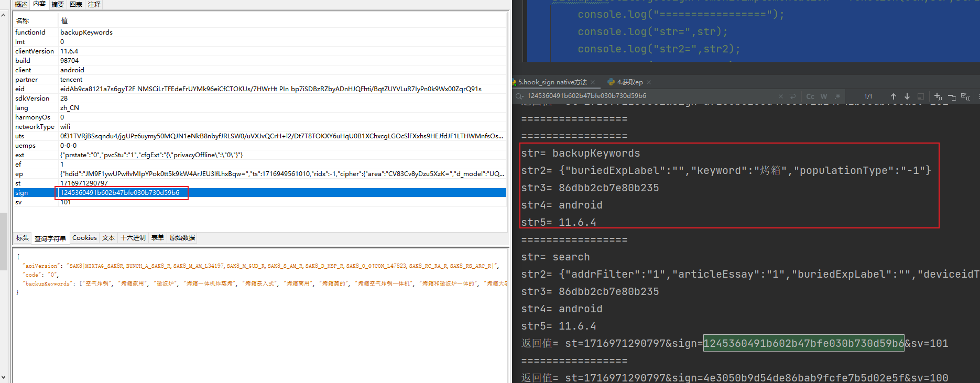Switch to '4.获取ep' run tab

pos(629,82)
